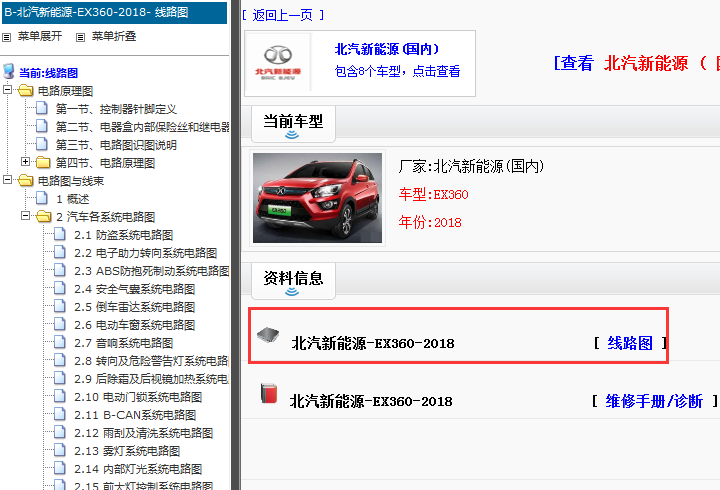Click the page icon for 2.1 防盗系统电路图

60,234
